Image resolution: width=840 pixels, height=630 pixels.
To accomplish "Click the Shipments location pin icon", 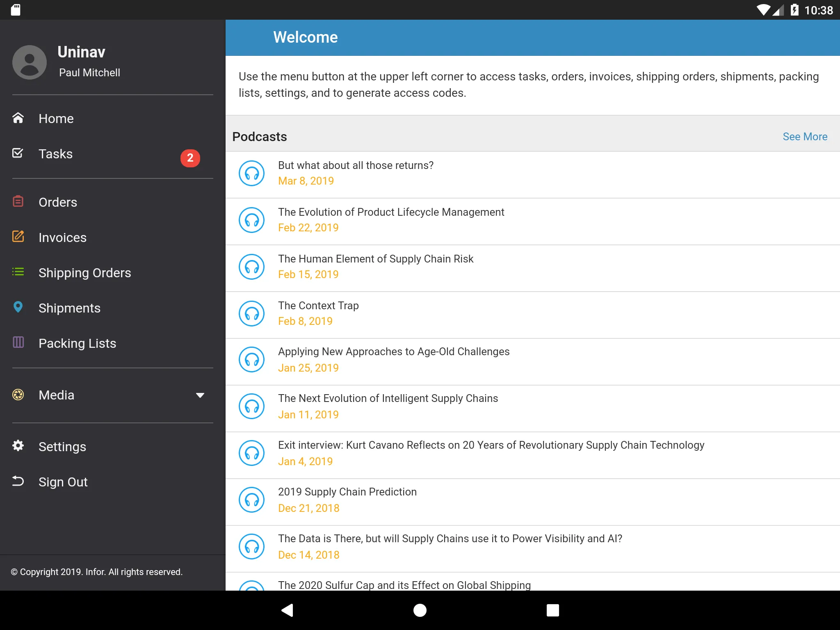I will point(18,307).
